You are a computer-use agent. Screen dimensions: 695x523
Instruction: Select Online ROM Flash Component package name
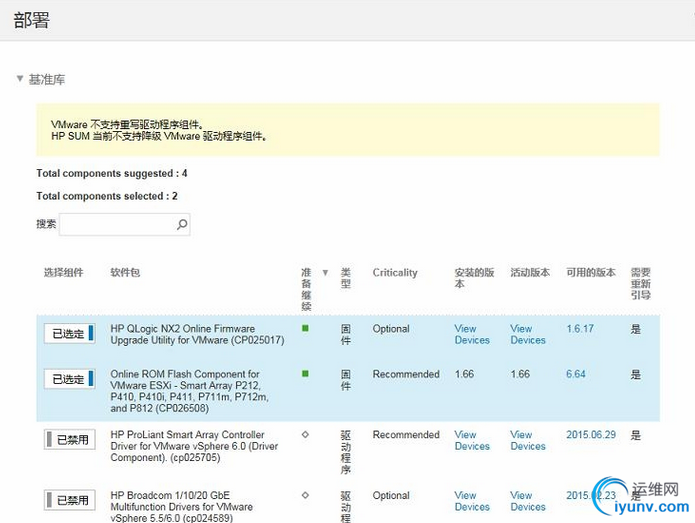[190, 391]
